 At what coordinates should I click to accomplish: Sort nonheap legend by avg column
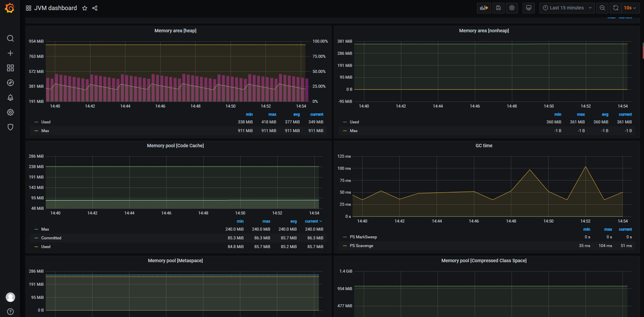point(605,114)
